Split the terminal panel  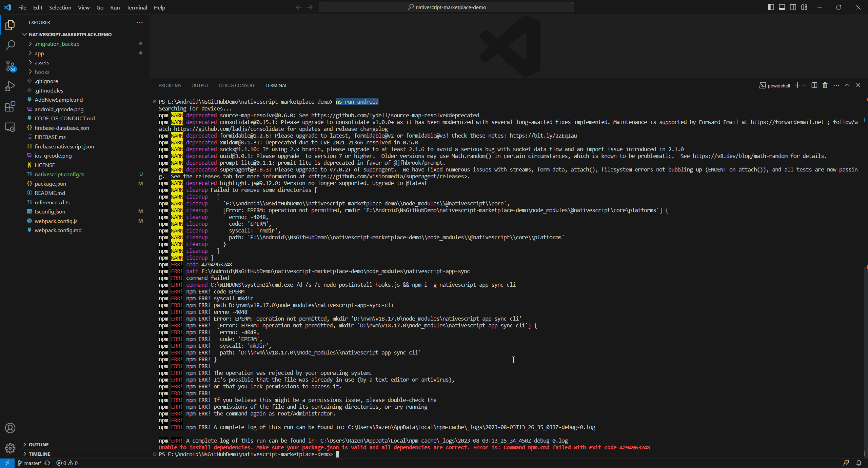[814, 85]
